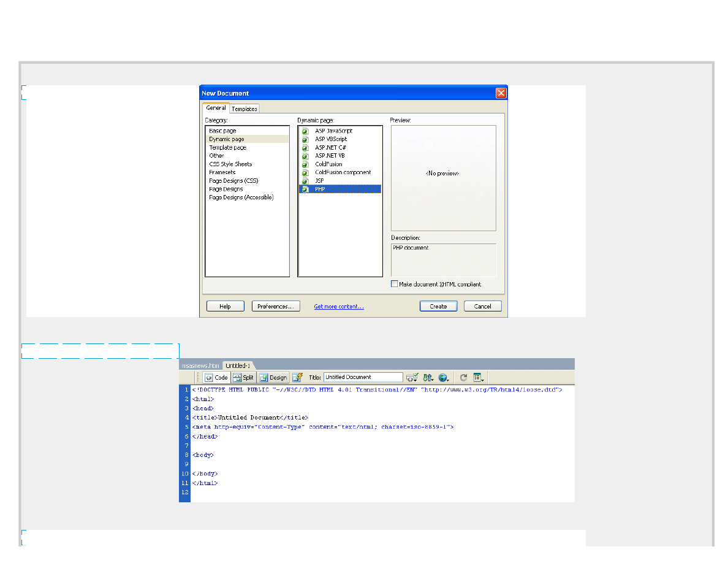This screenshot has width=728, height=563.
Task: Enable Make document XHTML compliant checkbox
Action: (395, 284)
